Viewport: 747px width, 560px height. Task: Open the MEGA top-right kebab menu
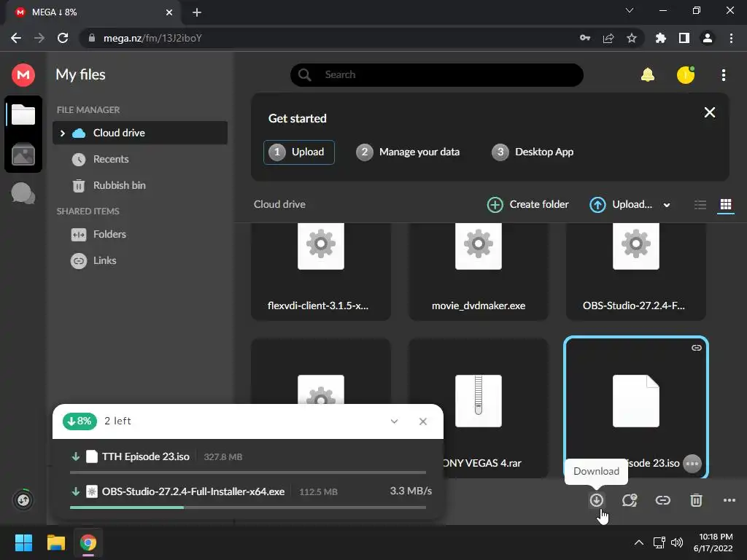(x=723, y=75)
